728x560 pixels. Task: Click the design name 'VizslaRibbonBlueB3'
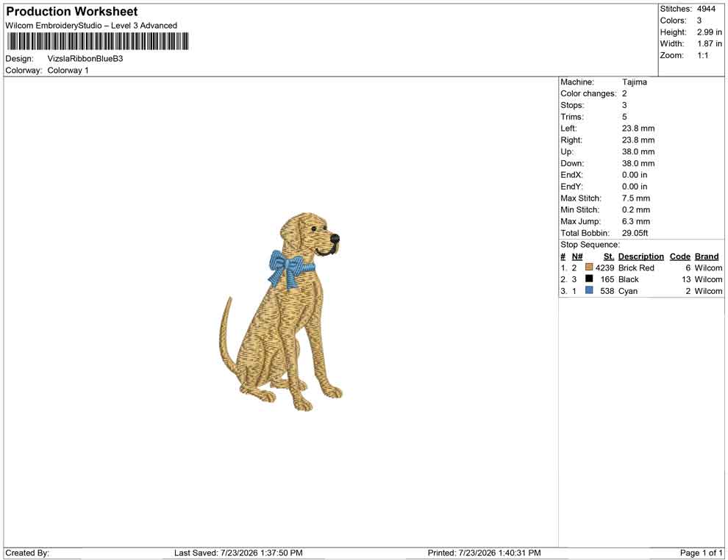point(85,59)
